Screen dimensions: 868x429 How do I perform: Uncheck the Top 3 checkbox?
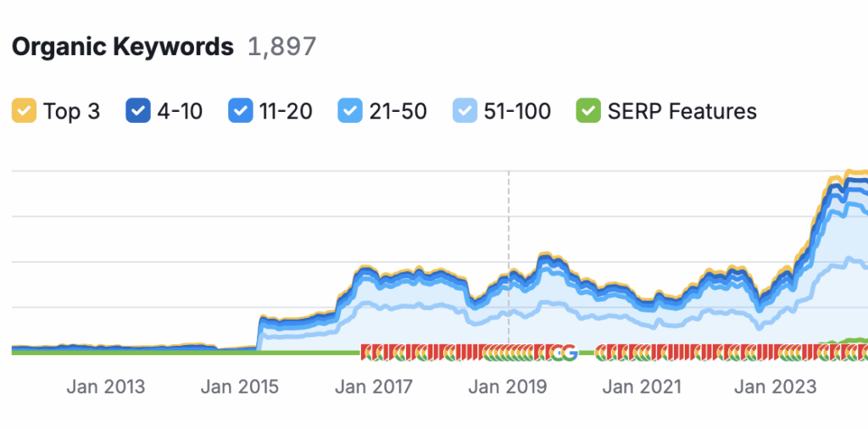24,110
